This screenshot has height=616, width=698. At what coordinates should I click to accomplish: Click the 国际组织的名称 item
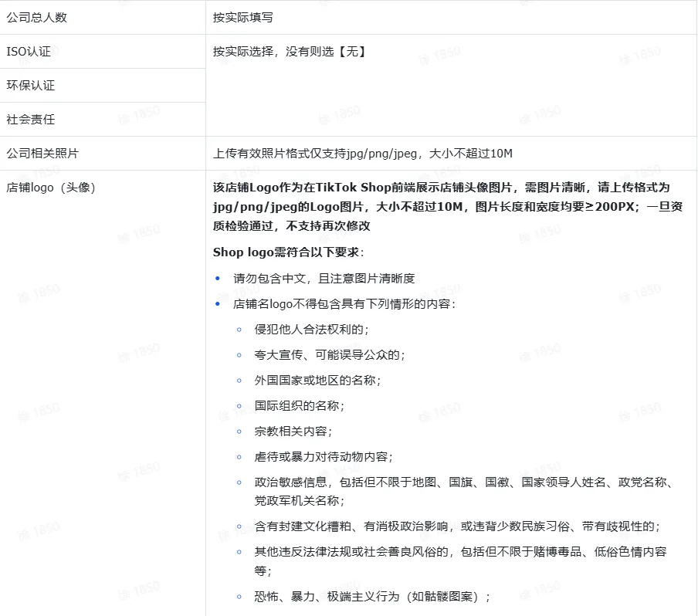(x=300, y=406)
